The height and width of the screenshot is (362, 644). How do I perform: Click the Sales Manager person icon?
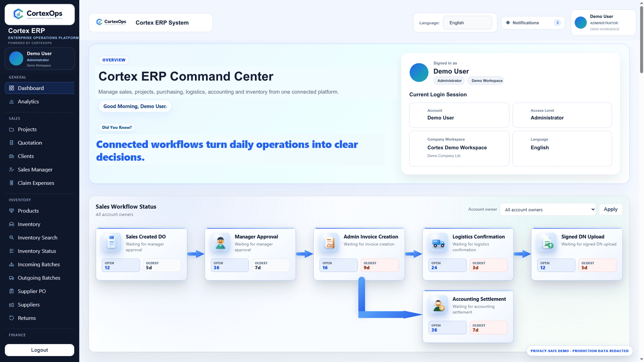12,170
